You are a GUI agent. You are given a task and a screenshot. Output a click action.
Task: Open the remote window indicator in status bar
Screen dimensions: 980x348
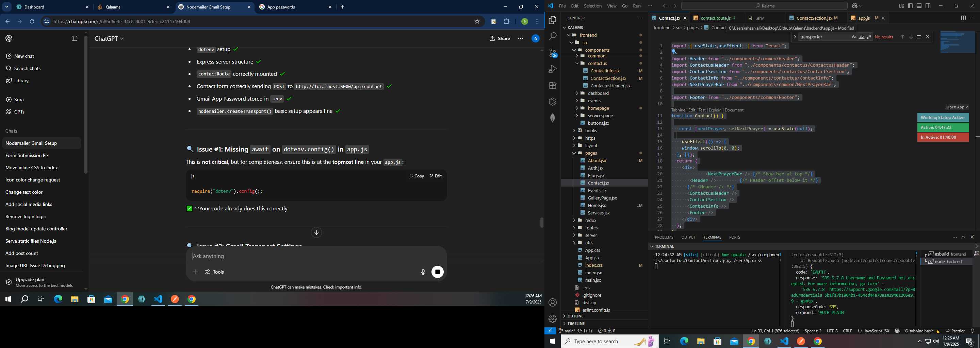550,331
